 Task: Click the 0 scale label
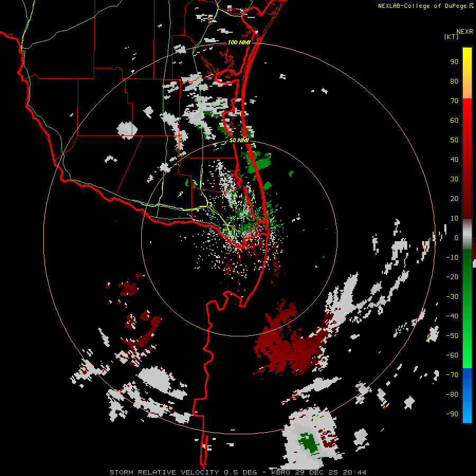tap(456, 237)
